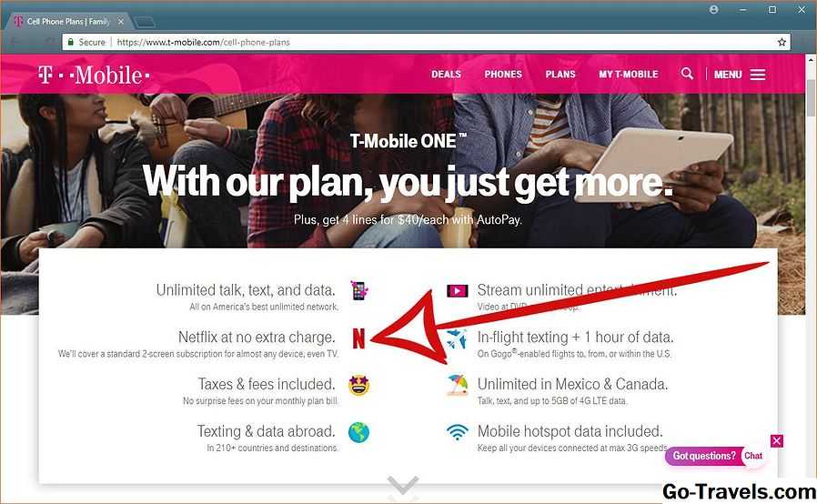The width and height of the screenshot is (817, 504).
Task: Go to MY T-MOBILE
Action: (629, 75)
